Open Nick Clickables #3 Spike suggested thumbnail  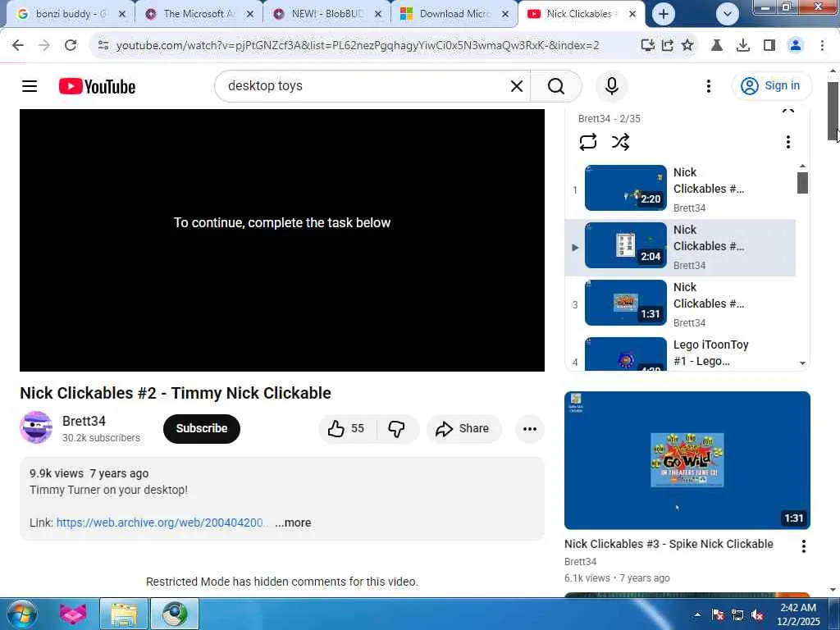687,460
